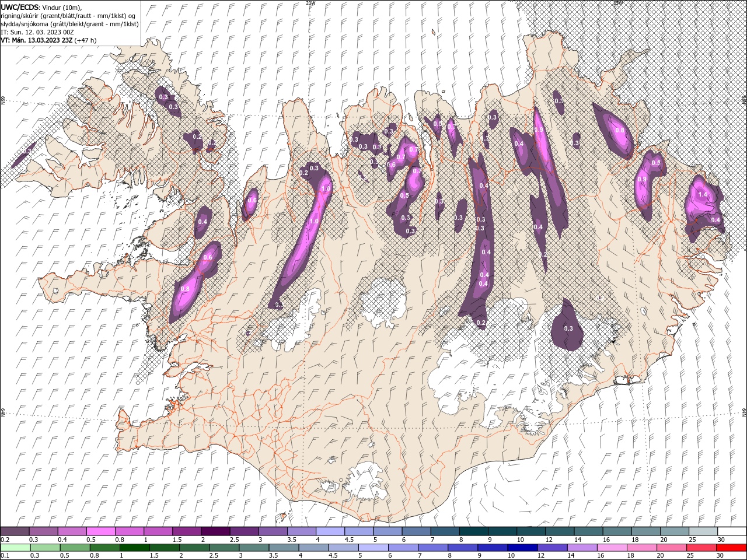The image size is (747, 560).
Task: Click the deep blue 10–12 swatch, lower legend row
Action: click(521, 547)
